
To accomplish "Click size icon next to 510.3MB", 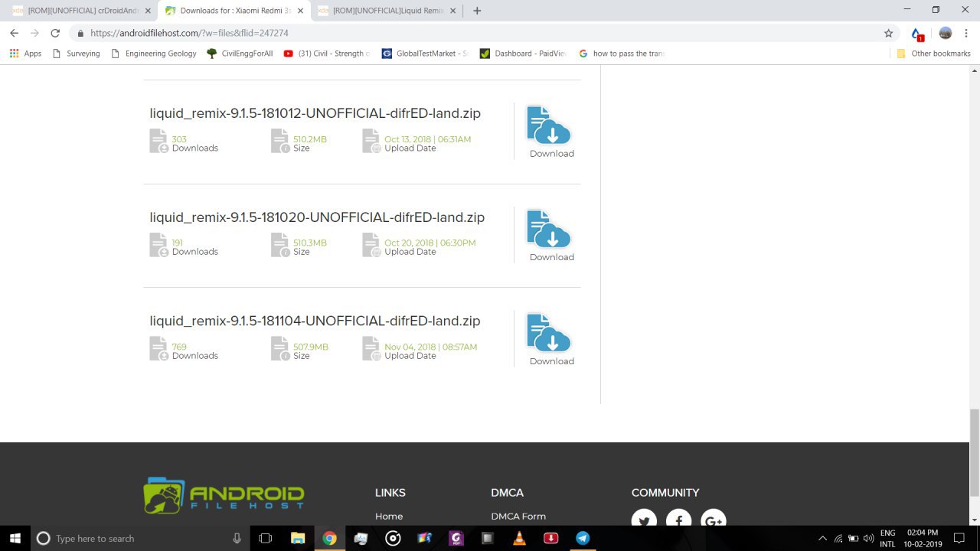I will [x=280, y=245].
